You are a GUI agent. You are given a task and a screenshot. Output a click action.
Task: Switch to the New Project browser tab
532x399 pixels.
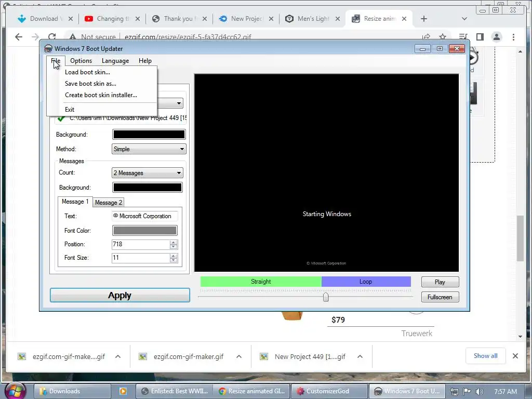click(246, 19)
